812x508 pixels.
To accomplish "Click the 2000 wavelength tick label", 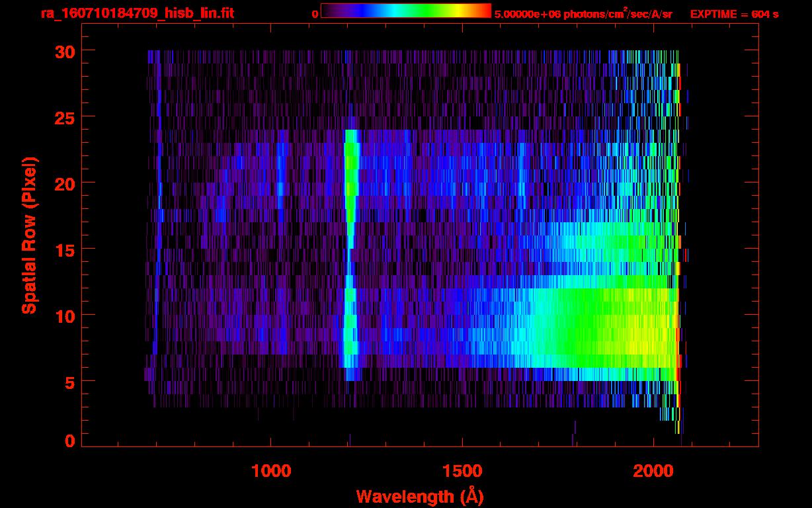I will click(x=653, y=470).
